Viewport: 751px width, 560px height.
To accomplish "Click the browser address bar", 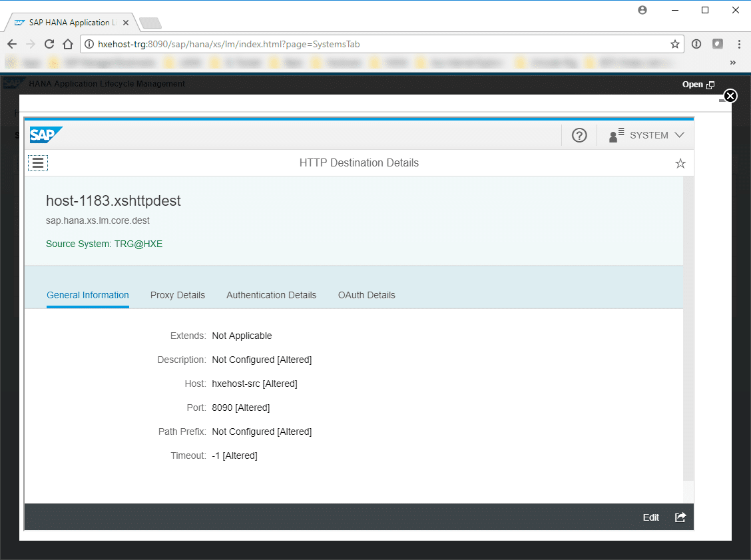I will [379, 44].
